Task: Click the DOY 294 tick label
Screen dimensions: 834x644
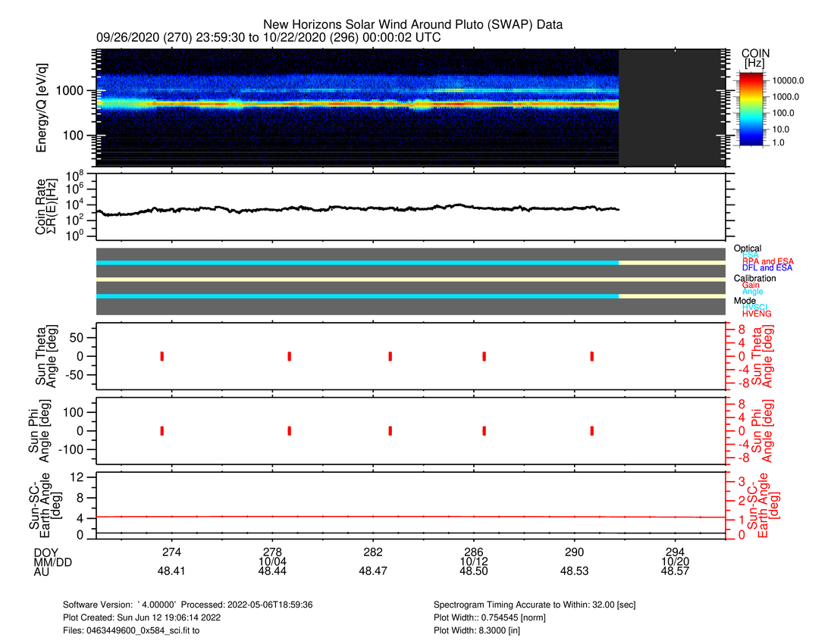Action: point(675,552)
